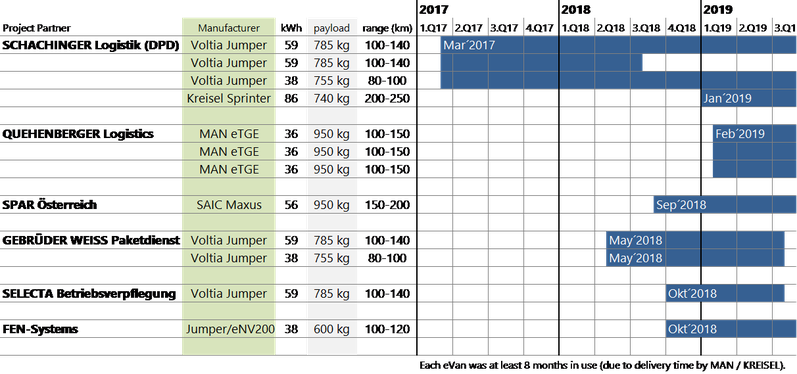
Task: Click Voltia Jumper in the SELECTA row
Action: (x=229, y=294)
